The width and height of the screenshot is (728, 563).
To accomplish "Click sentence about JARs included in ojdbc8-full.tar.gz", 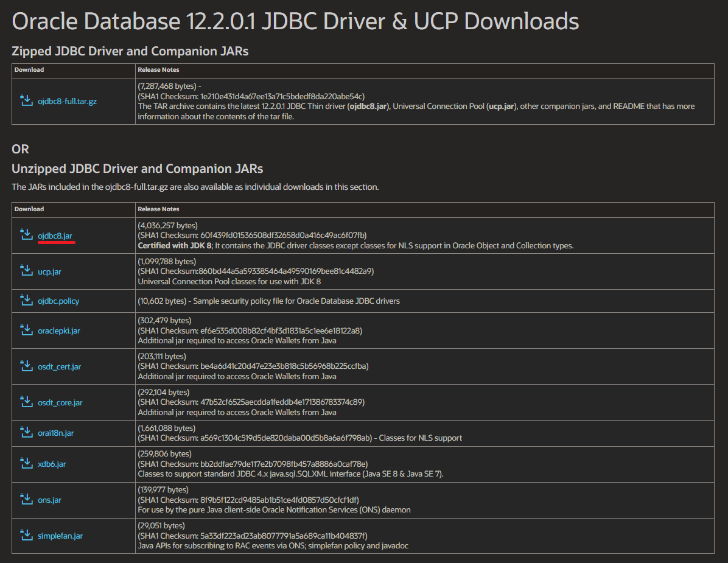I will (195, 187).
